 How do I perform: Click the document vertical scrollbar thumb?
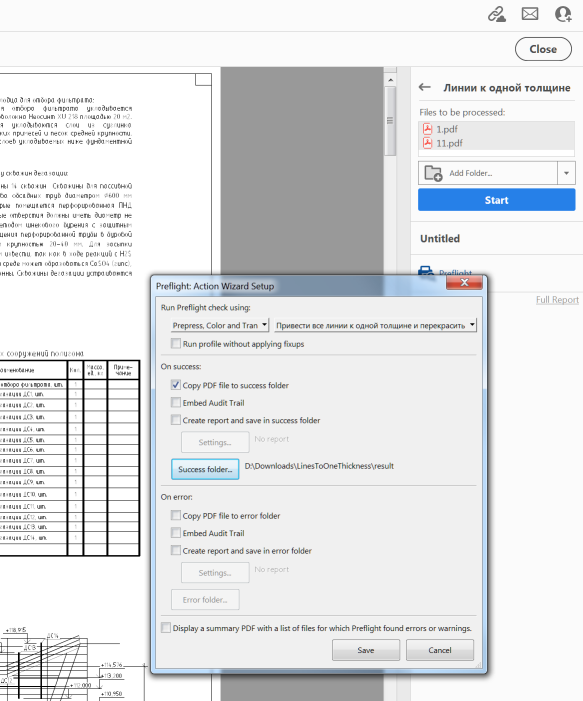[x=390, y=121]
